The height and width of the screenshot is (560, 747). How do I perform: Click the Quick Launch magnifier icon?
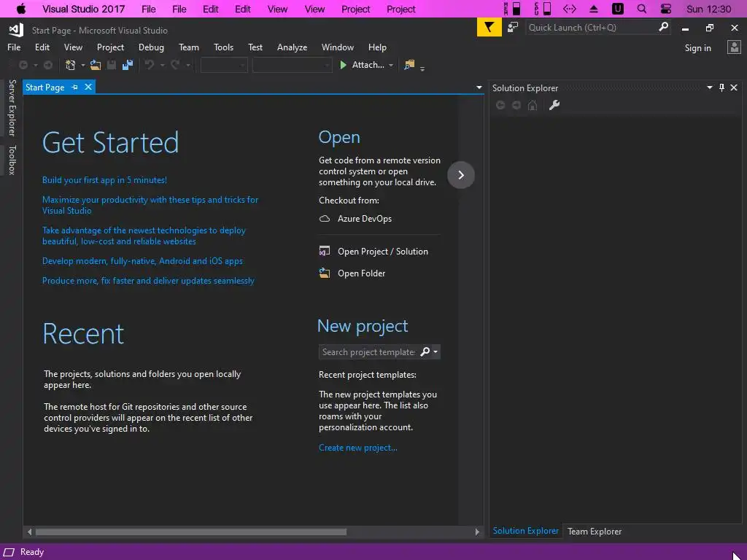tap(663, 27)
